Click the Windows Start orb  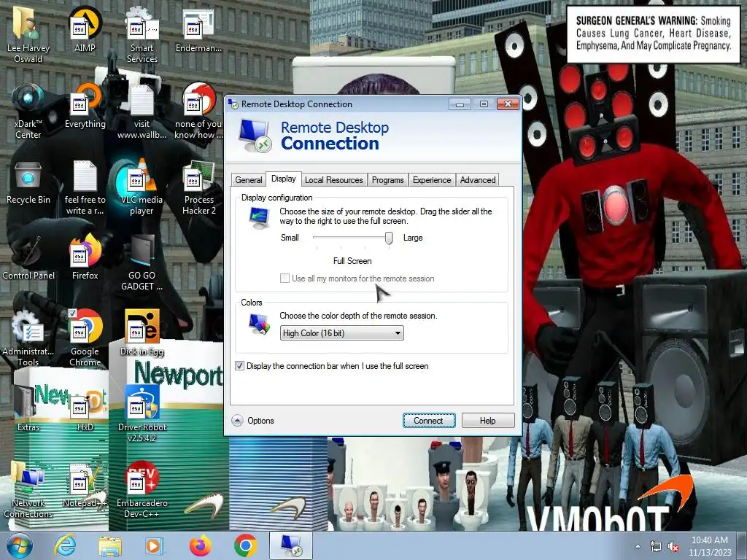click(20, 545)
